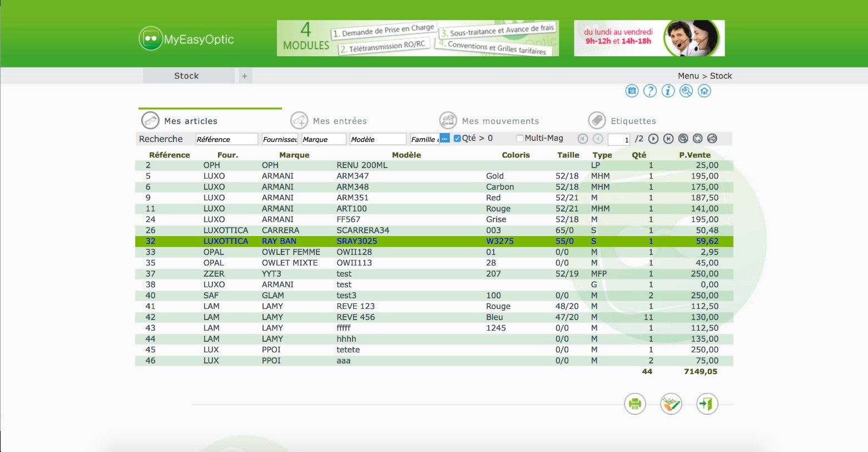
Task: Sort by the Qté column header
Action: [x=639, y=155]
